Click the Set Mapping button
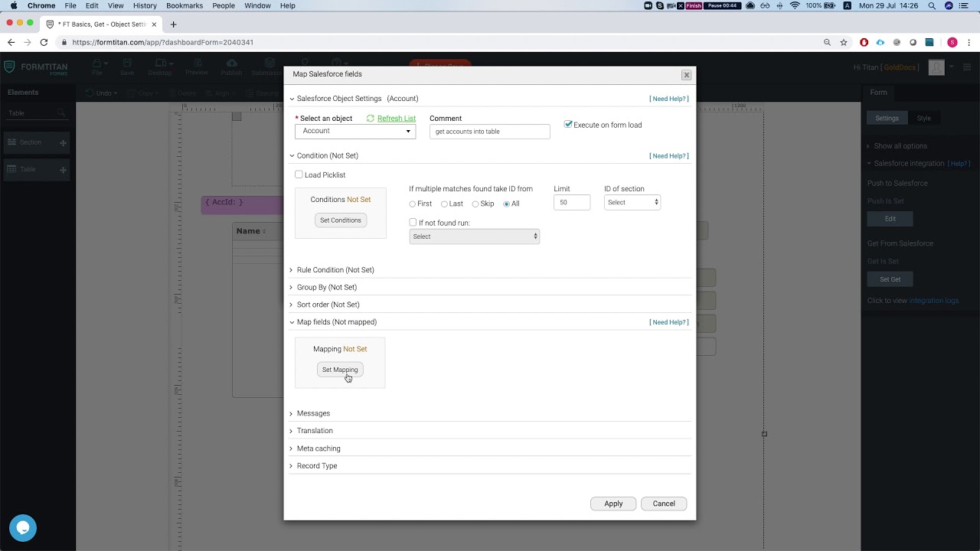This screenshot has height=551, width=980. point(340,370)
